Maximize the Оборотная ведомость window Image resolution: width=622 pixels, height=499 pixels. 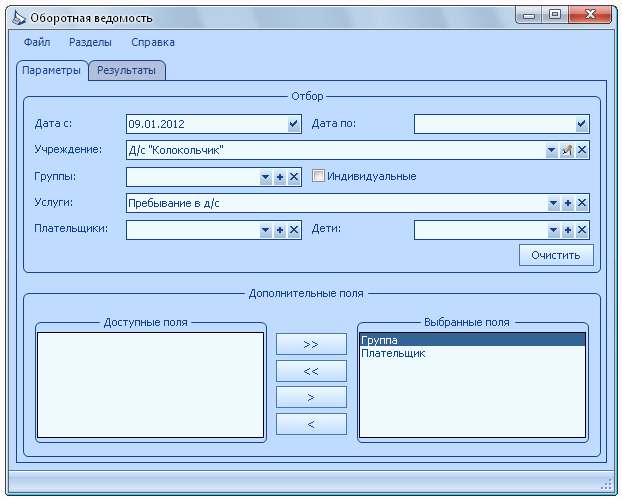[555, 15]
